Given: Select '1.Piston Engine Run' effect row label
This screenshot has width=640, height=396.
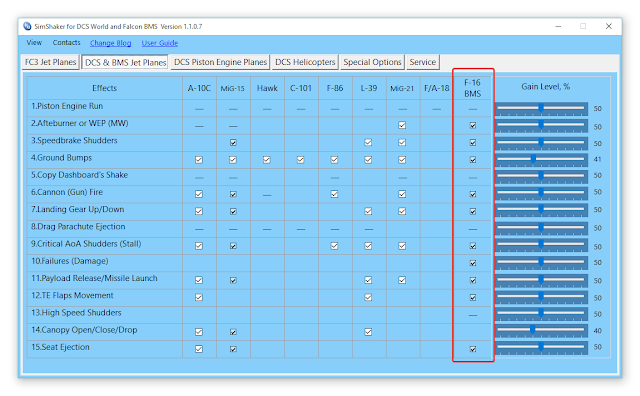Looking at the screenshot, I should (x=67, y=106).
